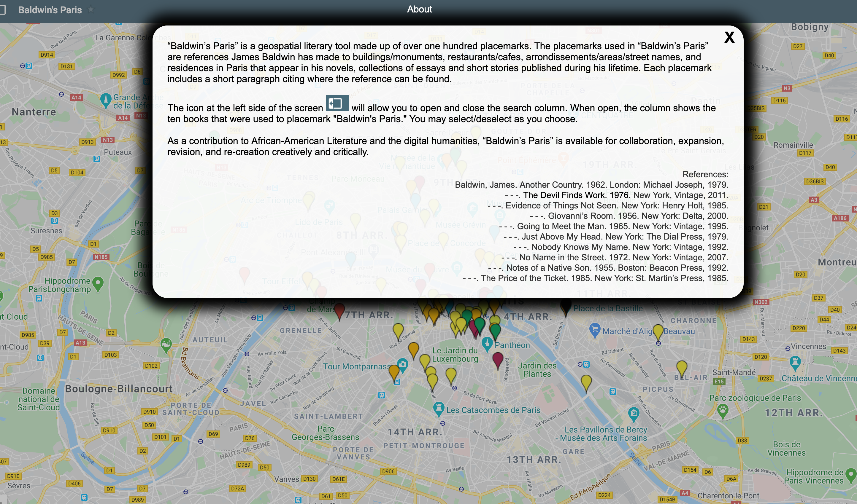The image size is (857, 504).
Task: Click the Charenton-le-Pont label
Action: tap(728, 495)
